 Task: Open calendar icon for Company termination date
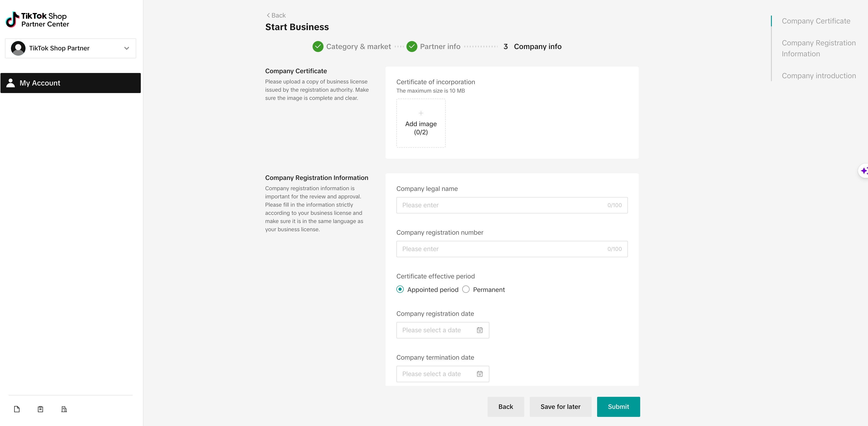[x=480, y=374]
